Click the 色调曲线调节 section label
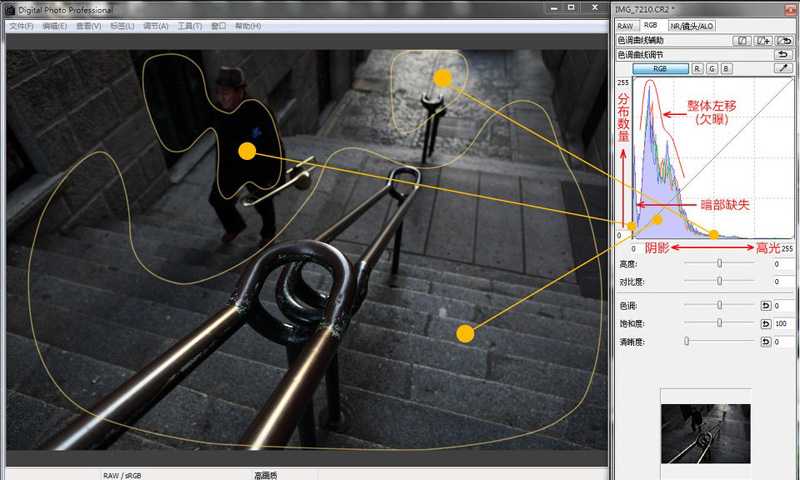 (640, 54)
